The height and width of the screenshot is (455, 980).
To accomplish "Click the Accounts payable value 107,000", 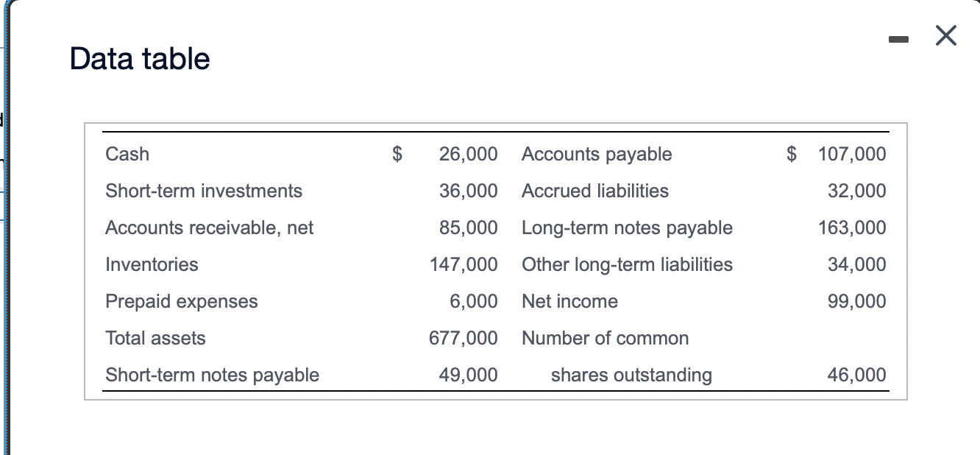I will click(851, 154).
